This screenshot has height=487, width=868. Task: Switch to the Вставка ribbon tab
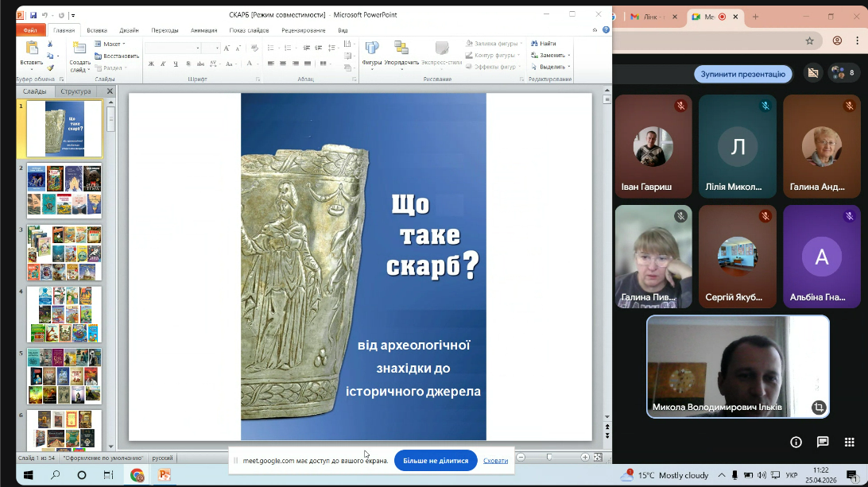[x=97, y=30]
